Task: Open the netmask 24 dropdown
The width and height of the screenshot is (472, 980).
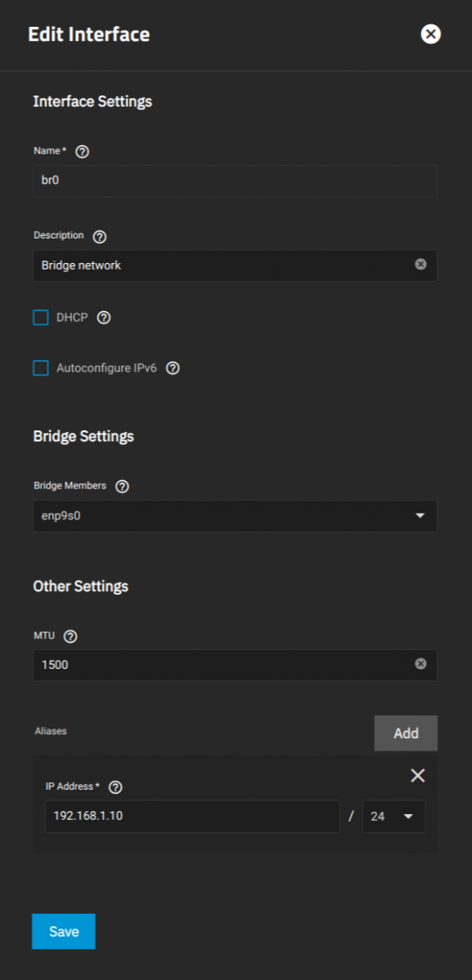Action: click(394, 816)
